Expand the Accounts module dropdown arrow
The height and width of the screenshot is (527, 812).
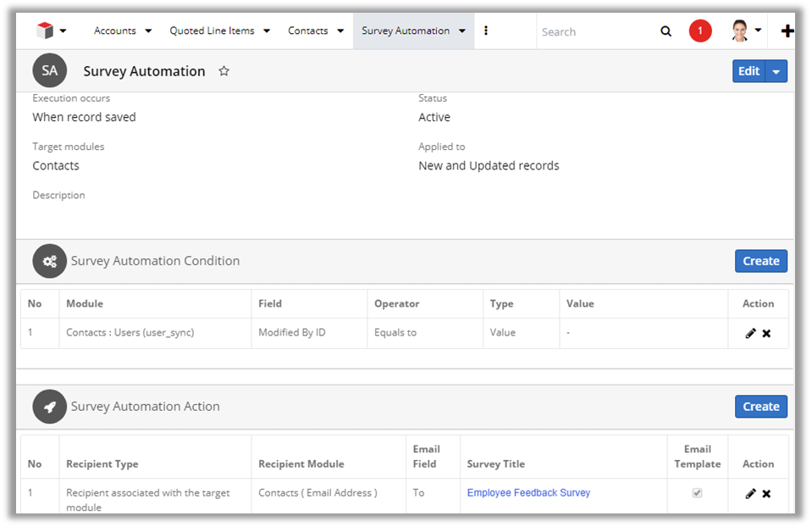tap(148, 31)
